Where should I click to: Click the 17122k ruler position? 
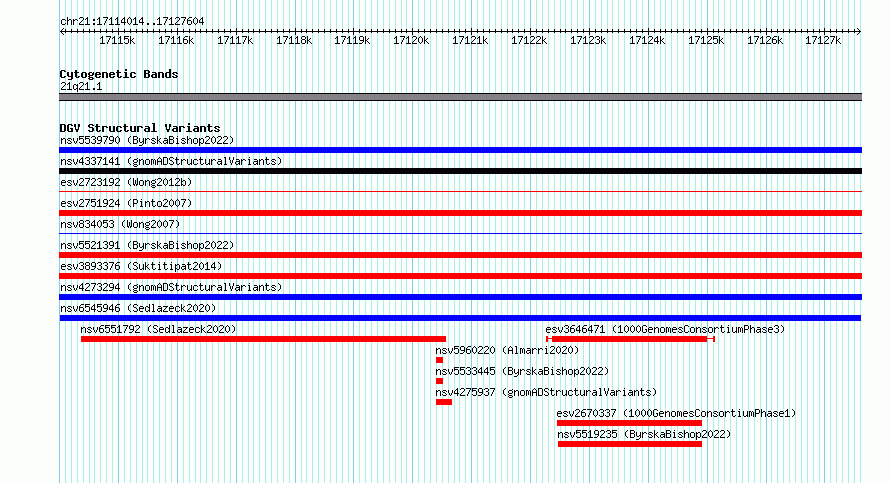point(529,40)
